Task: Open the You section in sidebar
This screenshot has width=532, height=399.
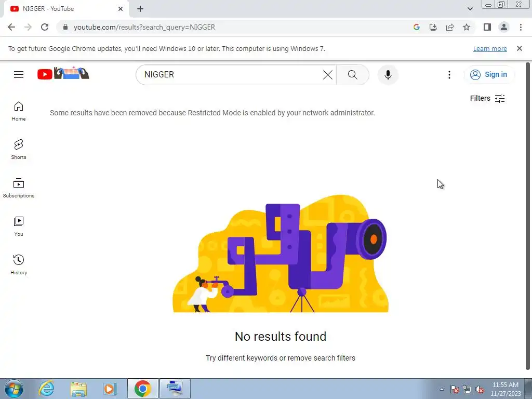Action: 19,227
